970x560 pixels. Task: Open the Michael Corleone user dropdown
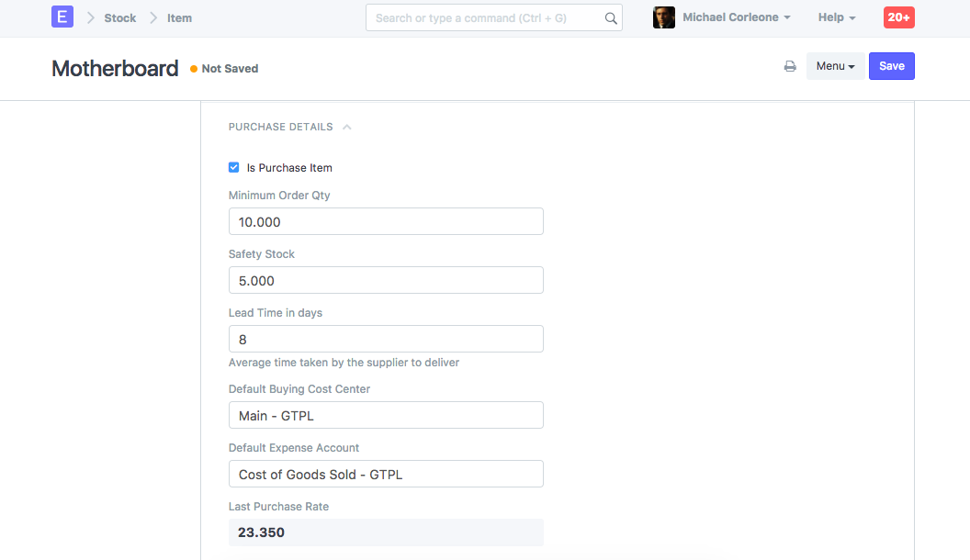736,17
